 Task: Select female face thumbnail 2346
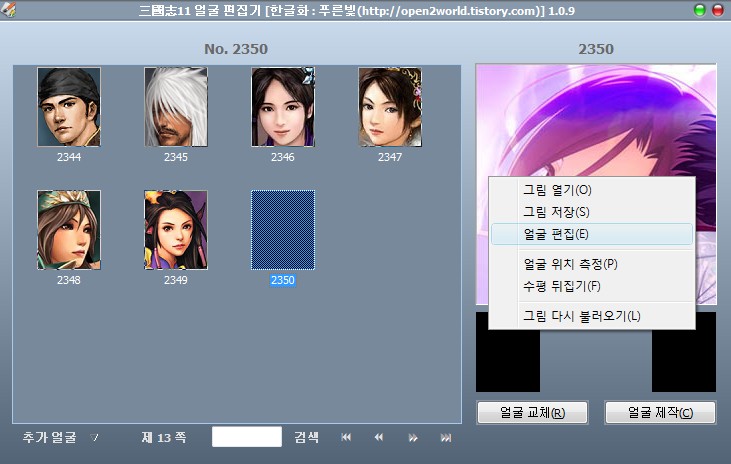(283, 107)
